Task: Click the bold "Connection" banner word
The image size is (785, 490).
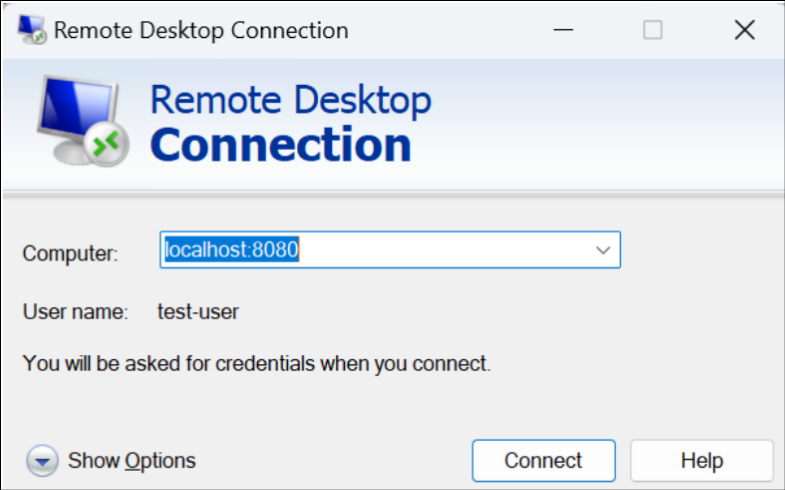Action: (x=281, y=144)
